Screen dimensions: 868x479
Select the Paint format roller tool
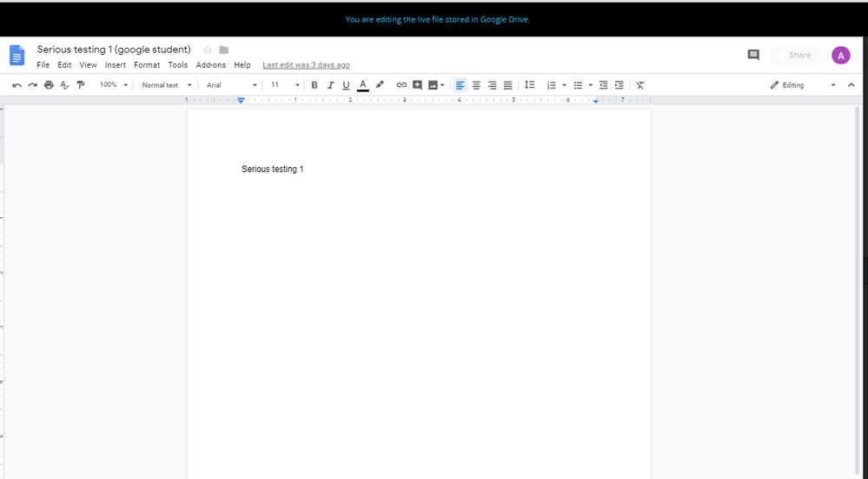(x=81, y=85)
